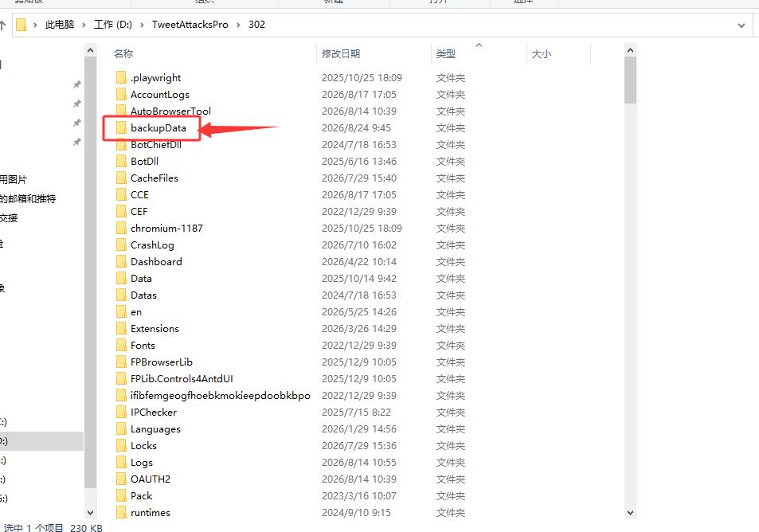Viewport: 759px width, 532px height.
Task: Click the date 2024/9/10 9:15
Action: tap(356, 512)
